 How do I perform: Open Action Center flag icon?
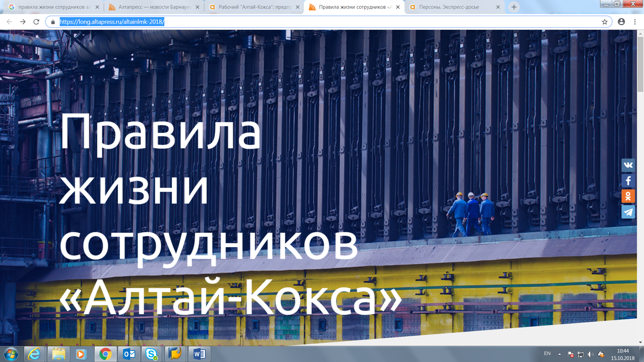pyautogui.click(x=571, y=354)
